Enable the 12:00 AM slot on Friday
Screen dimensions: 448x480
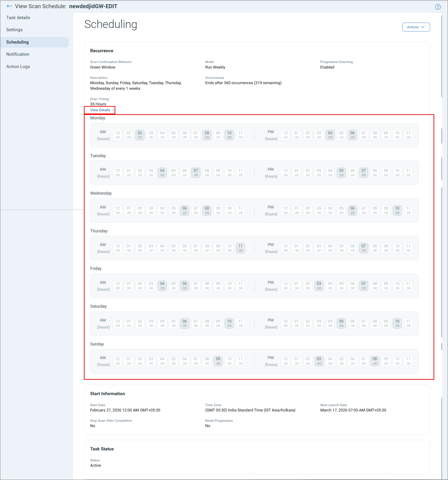(117, 286)
